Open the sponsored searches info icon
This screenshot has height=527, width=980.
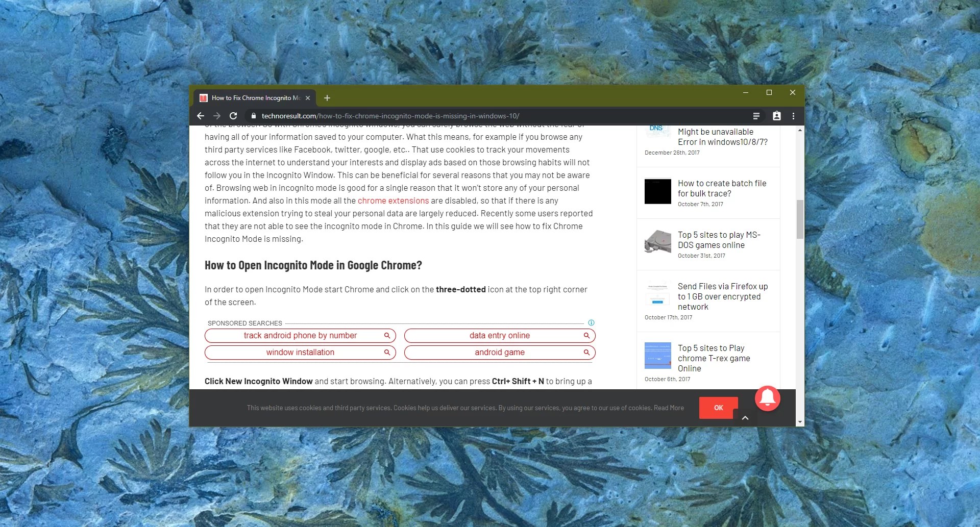pos(591,322)
